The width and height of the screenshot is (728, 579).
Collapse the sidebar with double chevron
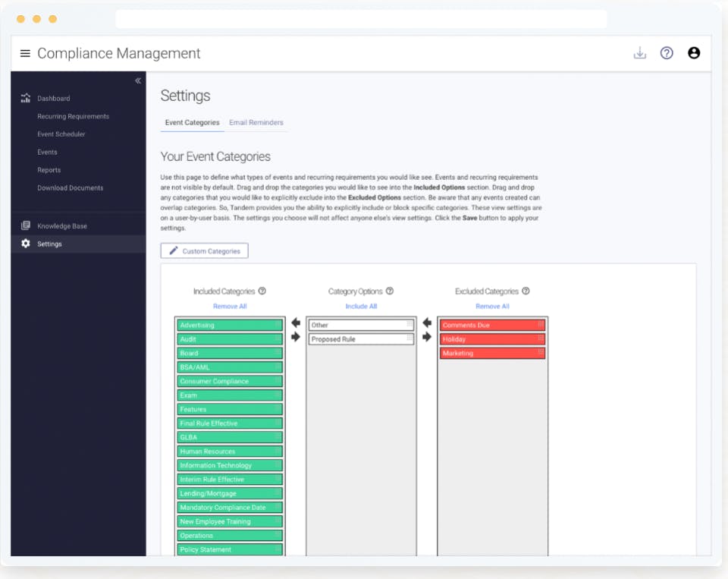[138, 80]
